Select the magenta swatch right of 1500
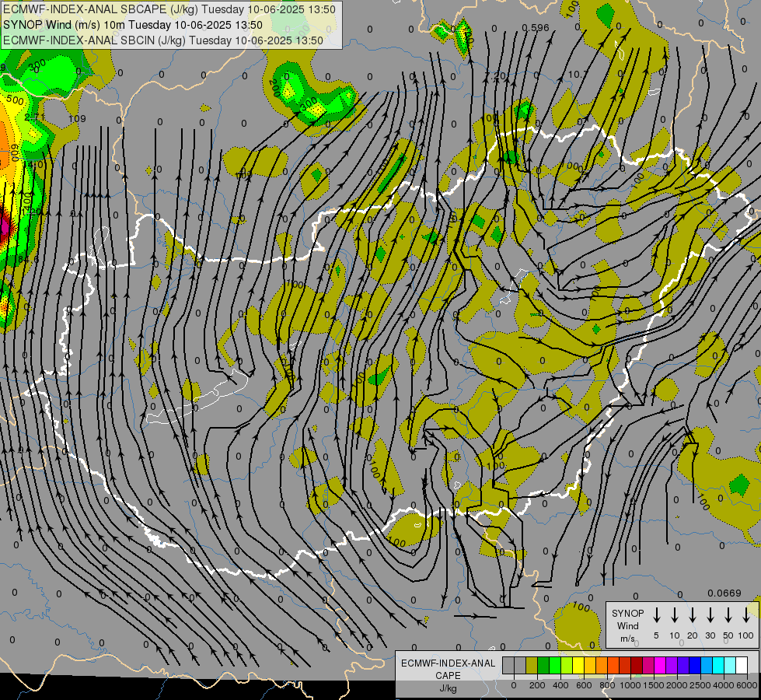Viewport: 761px width, 700px height. click(660, 665)
